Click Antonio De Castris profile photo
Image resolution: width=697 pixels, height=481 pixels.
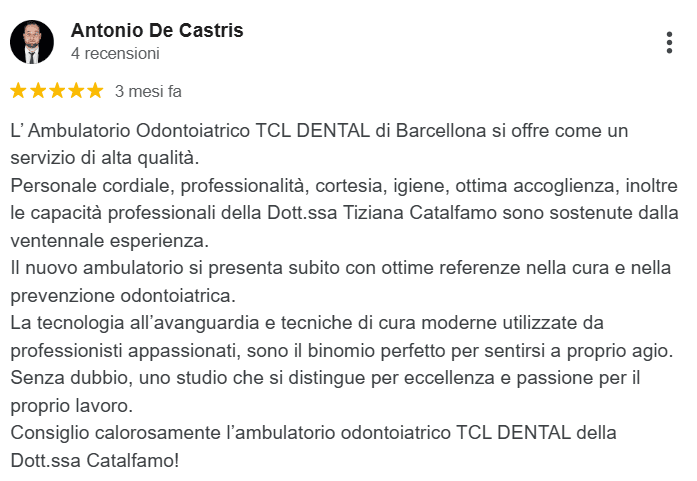[x=32, y=42]
